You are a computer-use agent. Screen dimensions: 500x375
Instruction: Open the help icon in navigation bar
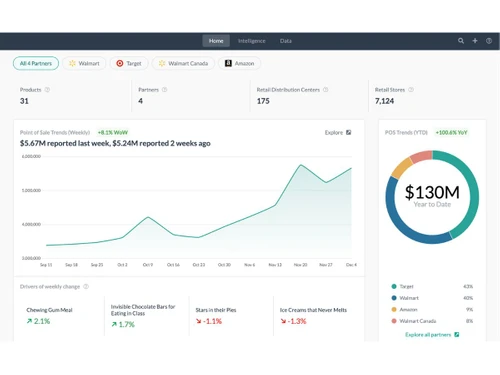[x=489, y=41]
